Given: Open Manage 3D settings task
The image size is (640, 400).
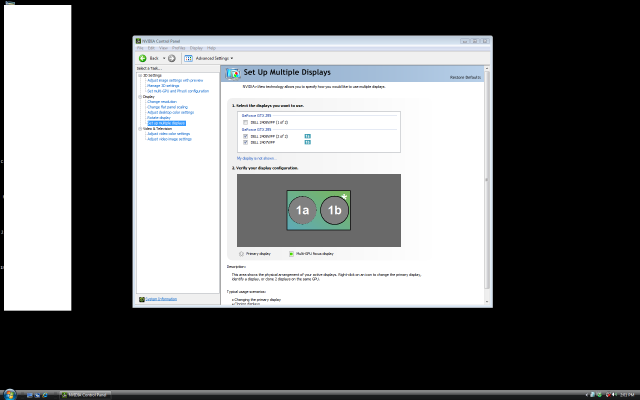Looking at the screenshot, I should 163,86.
